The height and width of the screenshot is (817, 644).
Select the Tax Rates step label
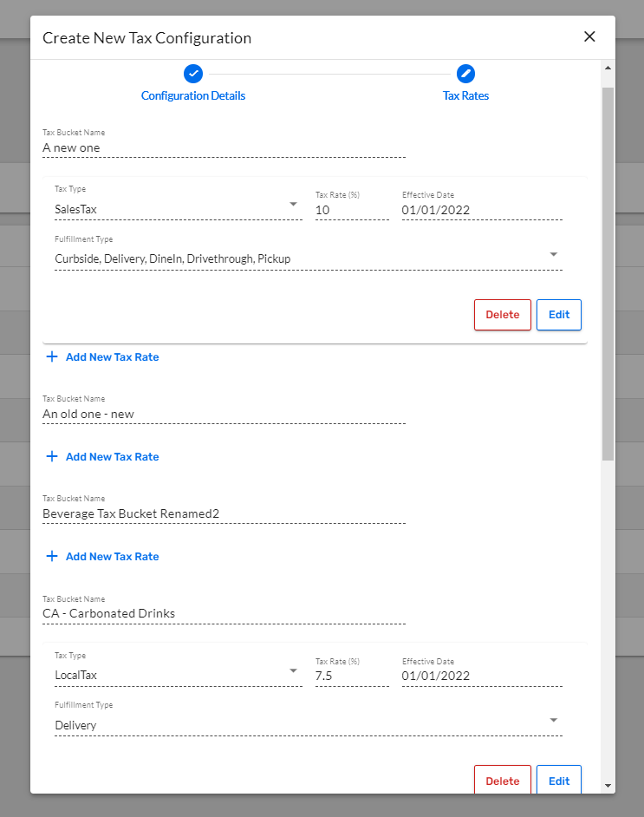tap(466, 96)
